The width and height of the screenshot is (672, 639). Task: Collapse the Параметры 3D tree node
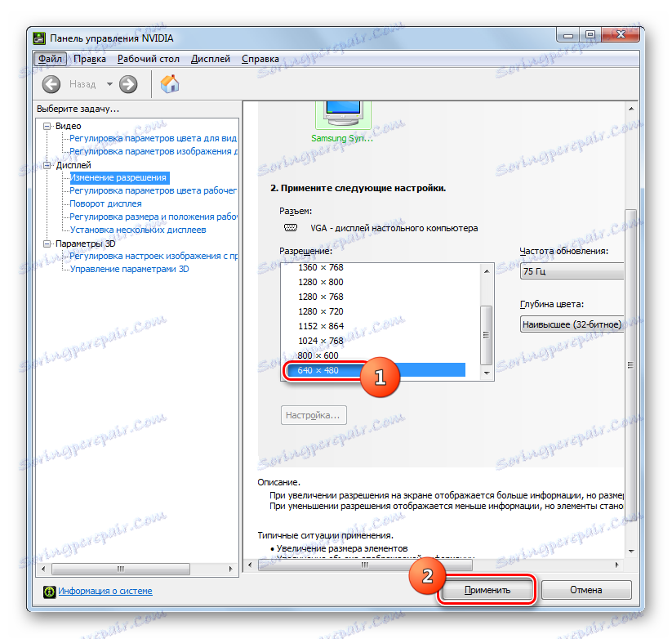pyautogui.click(x=47, y=244)
